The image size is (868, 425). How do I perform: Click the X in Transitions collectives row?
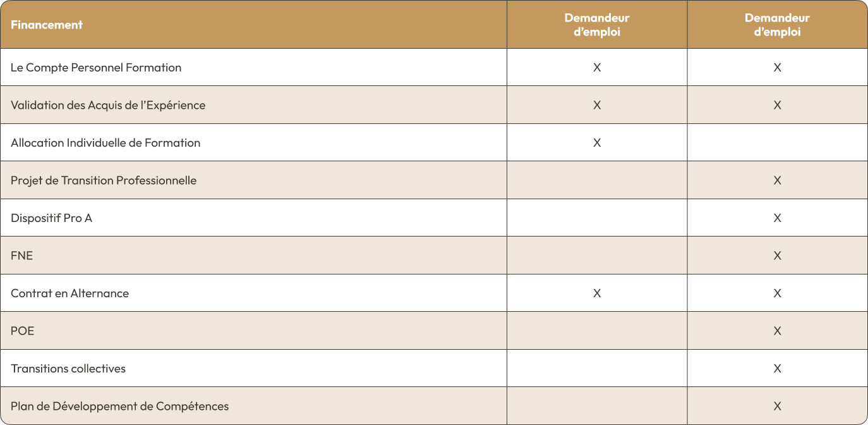(777, 369)
